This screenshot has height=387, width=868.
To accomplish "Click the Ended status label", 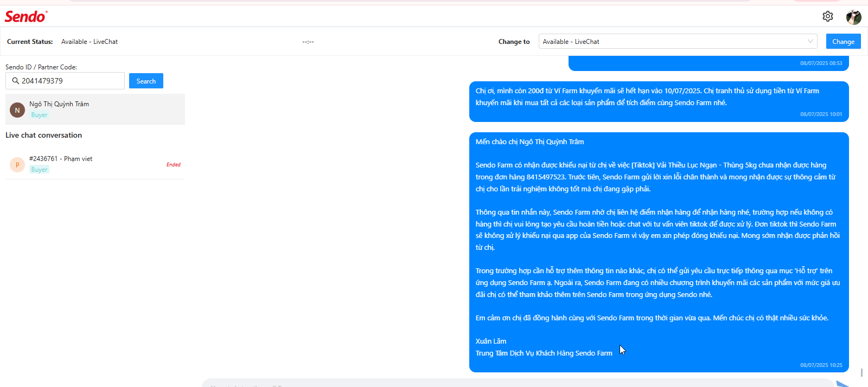I will click(174, 165).
